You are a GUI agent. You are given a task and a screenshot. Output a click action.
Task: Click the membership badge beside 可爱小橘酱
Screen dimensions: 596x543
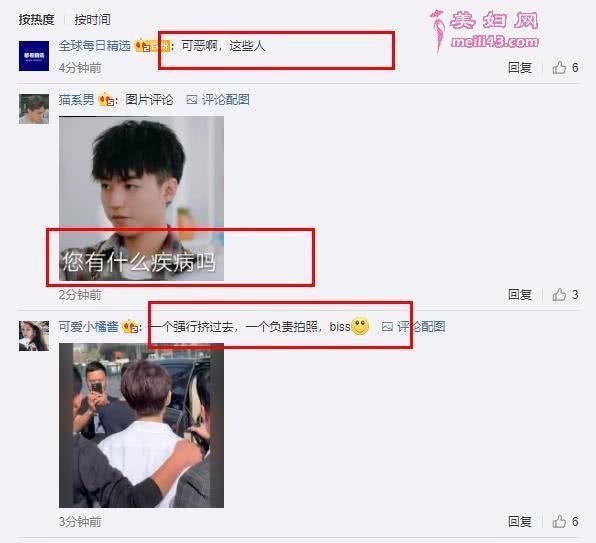pos(130,327)
